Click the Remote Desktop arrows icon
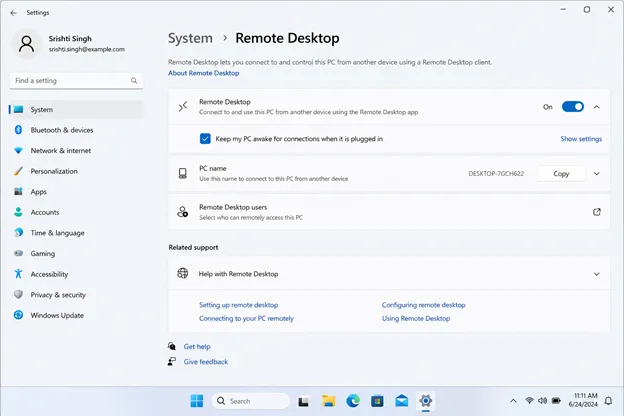The image size is (624, 416). [x=183, y=107]
